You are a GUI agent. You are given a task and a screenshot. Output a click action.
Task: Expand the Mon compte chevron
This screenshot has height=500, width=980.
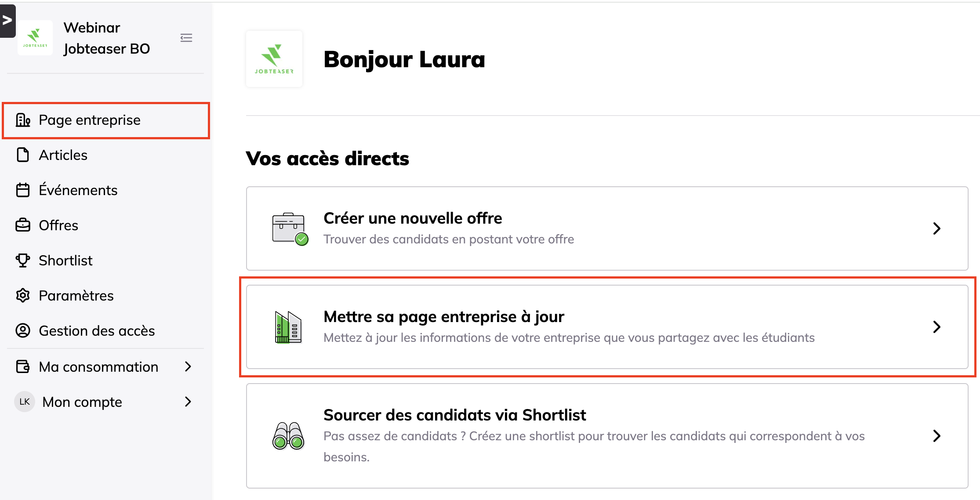[x=188, y=402]
